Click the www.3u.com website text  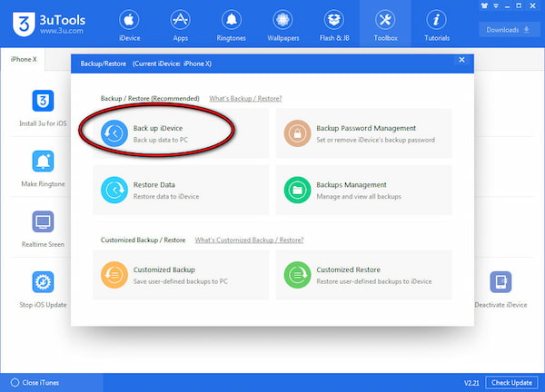(x=62, y=31)
